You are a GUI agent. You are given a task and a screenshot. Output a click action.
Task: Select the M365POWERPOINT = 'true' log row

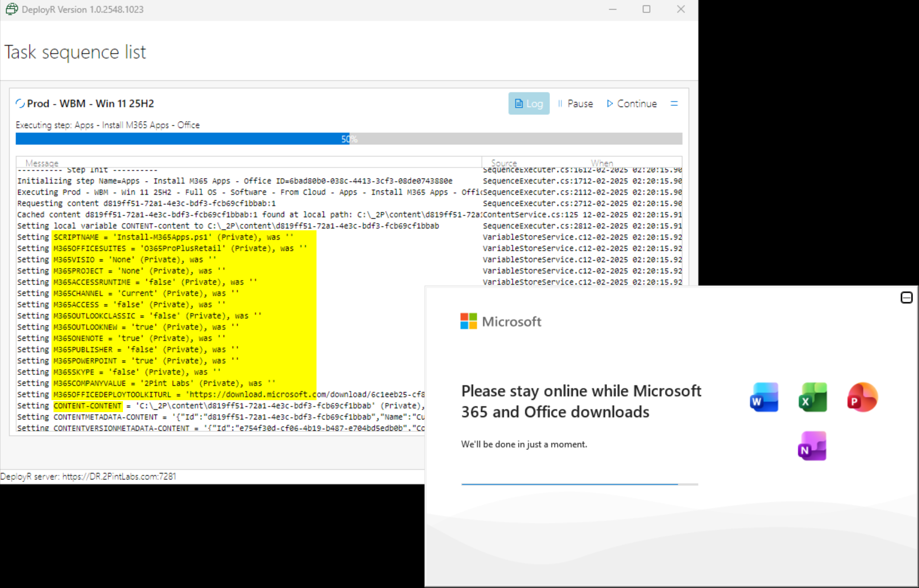[x=220, y=361]
